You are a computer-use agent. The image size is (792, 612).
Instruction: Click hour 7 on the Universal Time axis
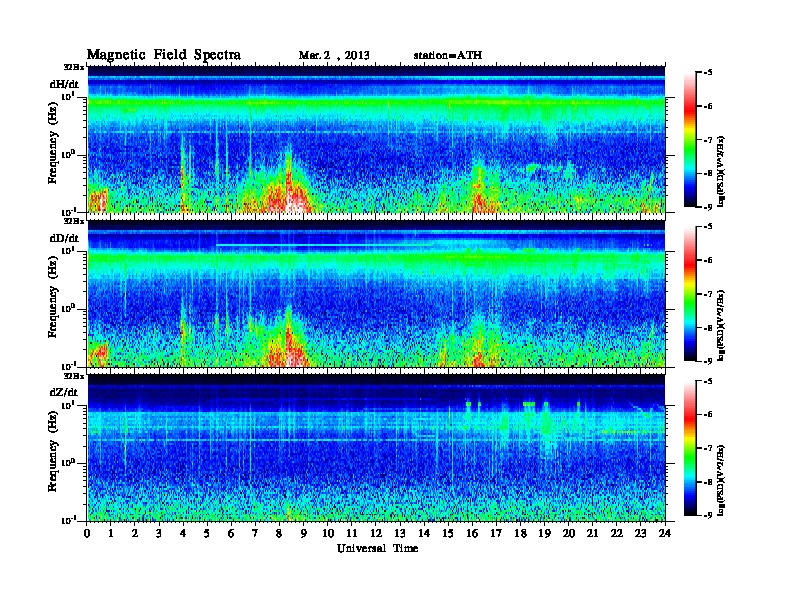point(256,533)
